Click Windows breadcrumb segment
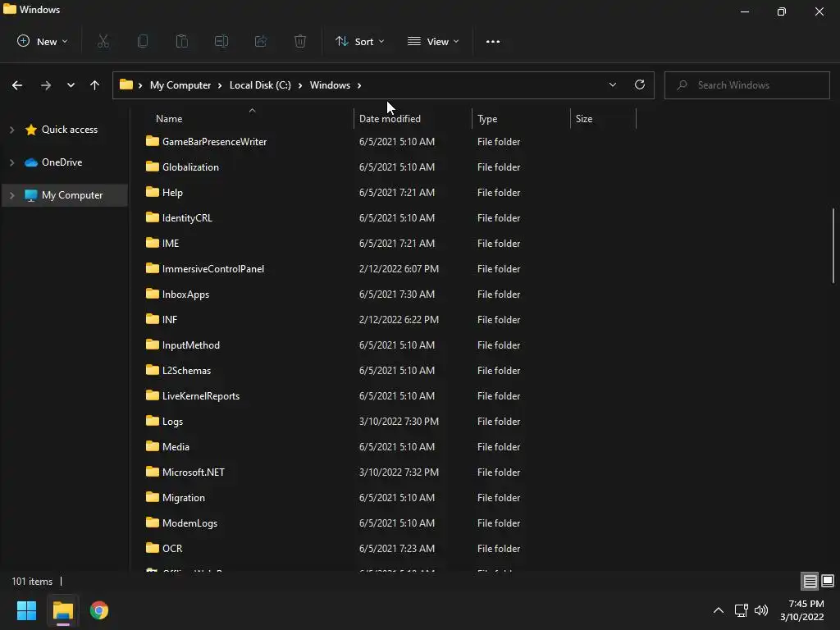The image size is (840, 630). click(330, 85)
